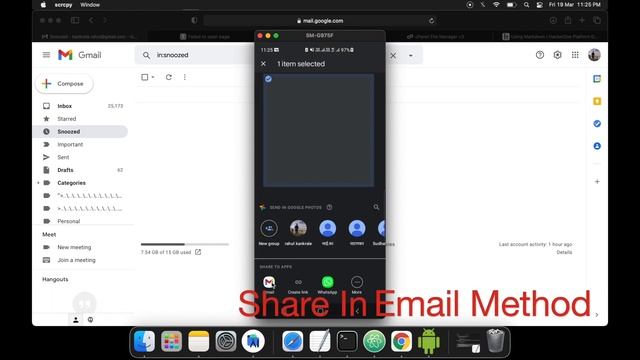
Task: Open Spotlight search in menu bar
Action: tap(527, 5)
